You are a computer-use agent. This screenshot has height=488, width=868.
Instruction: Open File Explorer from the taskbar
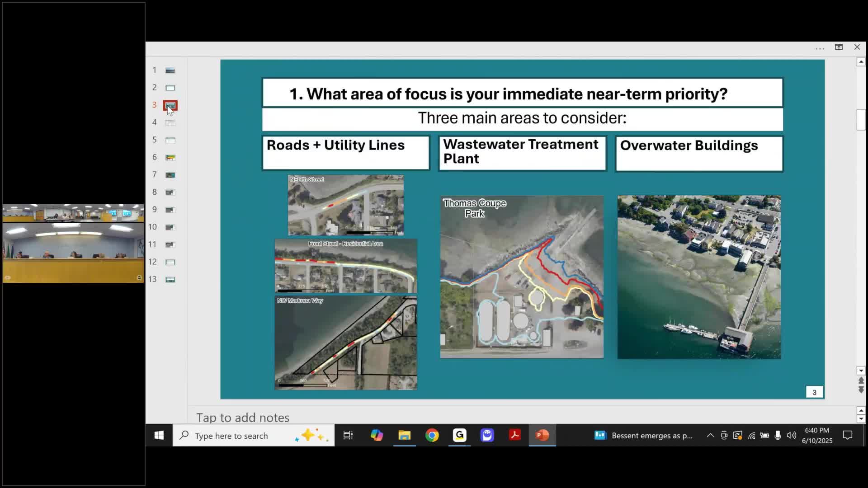coord(404,435)
